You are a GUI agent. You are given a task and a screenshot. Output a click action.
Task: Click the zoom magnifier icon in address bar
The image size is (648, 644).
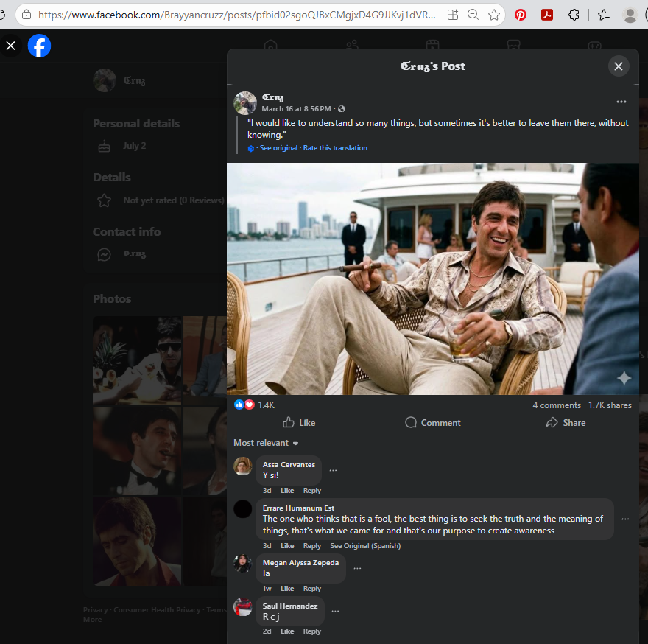(473, 15)
